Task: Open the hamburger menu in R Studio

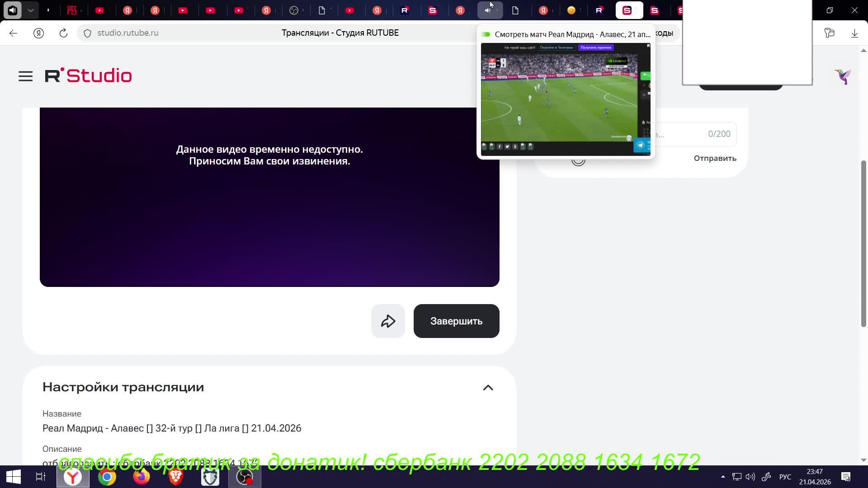Action: (x=25, y=76)
